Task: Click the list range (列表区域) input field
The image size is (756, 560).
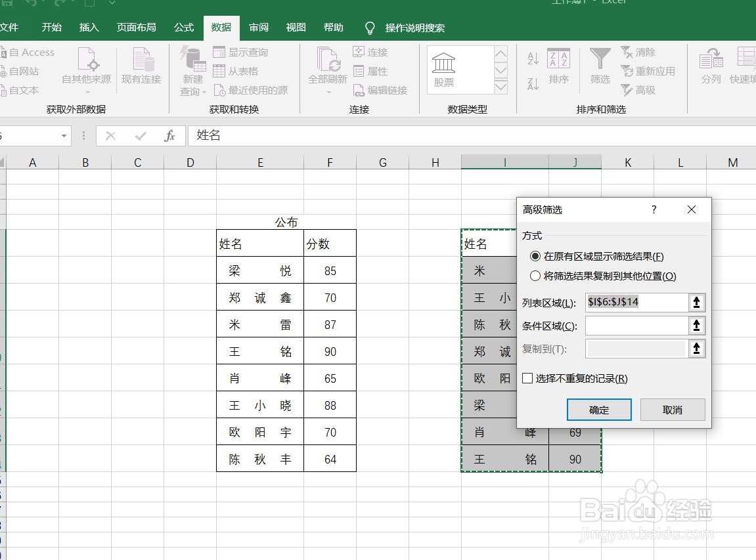Action: coord(636,302)
